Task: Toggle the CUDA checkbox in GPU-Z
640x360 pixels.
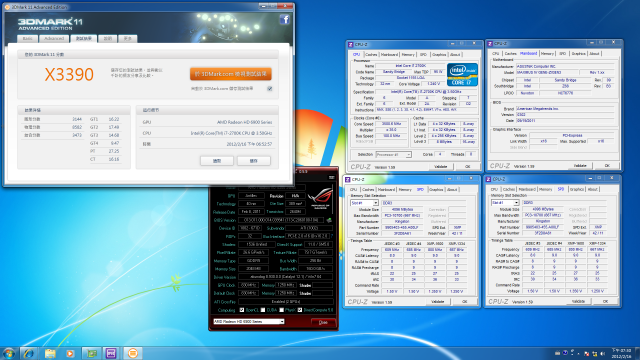Action: click(263, 310)
